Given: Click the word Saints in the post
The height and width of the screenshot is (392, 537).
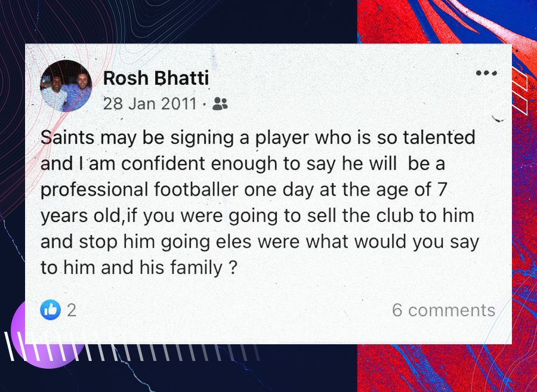Looking at the screenshot, I should click(67, 138).
